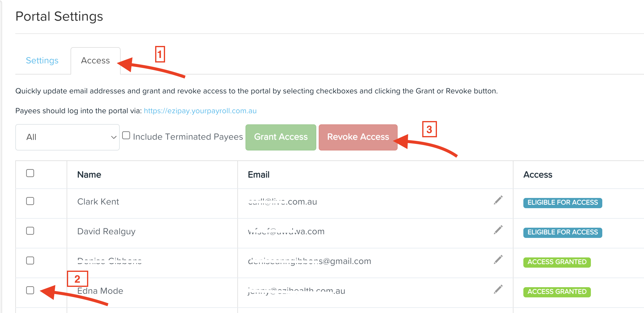The width and height of the screenshot is (644, 313).
Task: Select Clark Kent's row checkbox
Action: click(30, 201)
